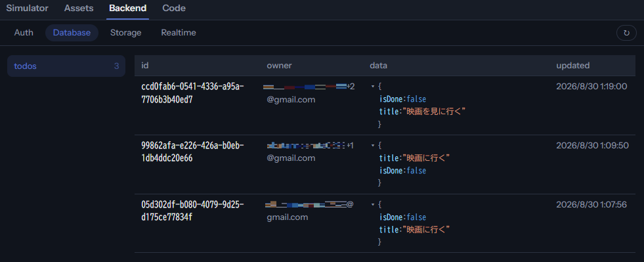Click isDone:false in row 05d302df
Image resolution: width=644 pixels, height=262 pixels.
(x=402, y=217)
